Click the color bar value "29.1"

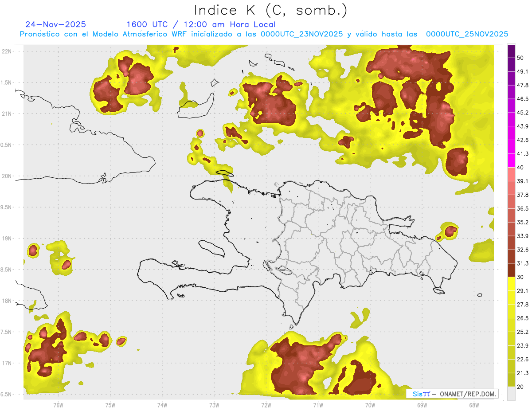point(523,291)
